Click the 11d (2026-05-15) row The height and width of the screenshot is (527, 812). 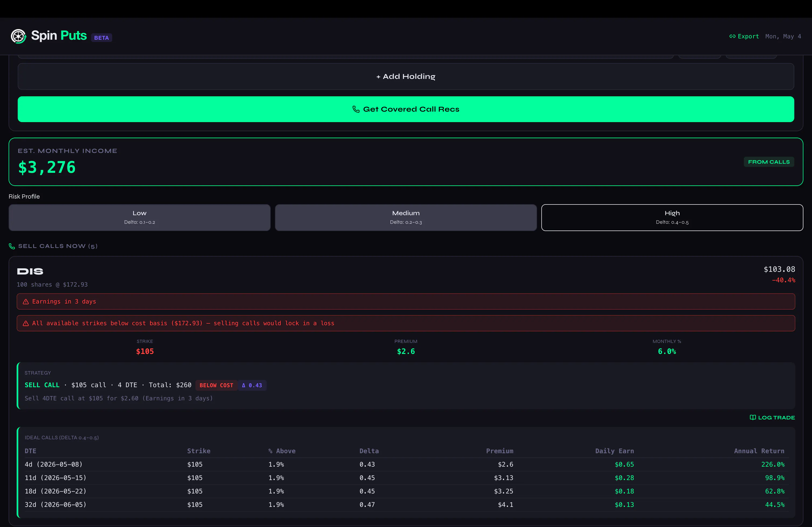point(406,478)
